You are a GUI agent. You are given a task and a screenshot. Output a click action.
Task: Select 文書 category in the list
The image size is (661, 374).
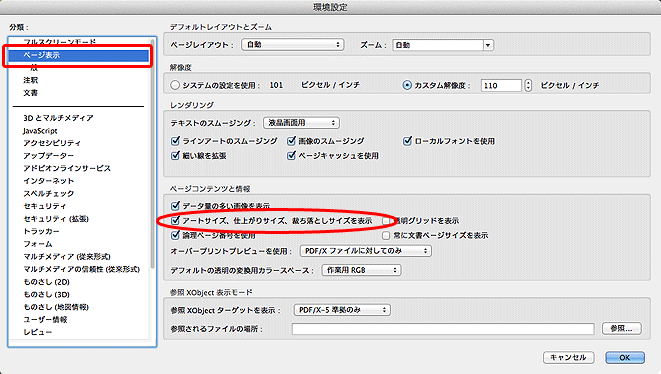pos(30,93)
